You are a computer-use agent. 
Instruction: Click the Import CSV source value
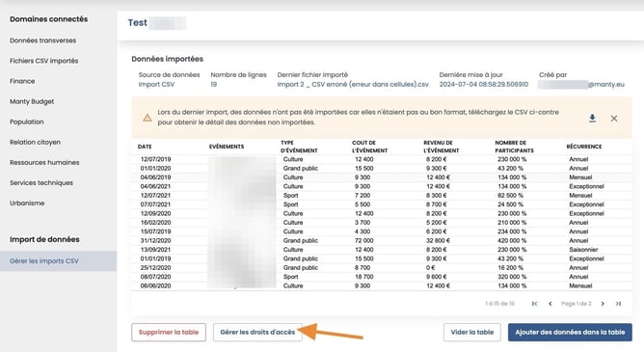click(156, 84)
